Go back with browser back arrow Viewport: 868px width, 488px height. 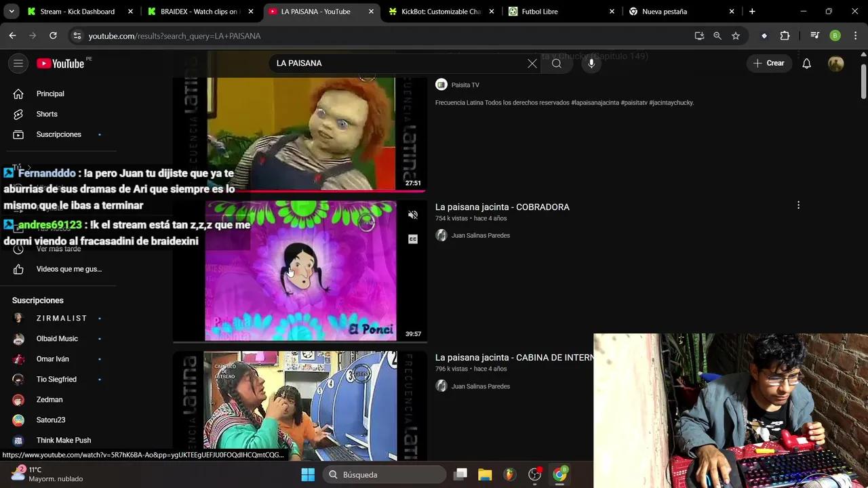pyautogui.click(x=12, y=35)
